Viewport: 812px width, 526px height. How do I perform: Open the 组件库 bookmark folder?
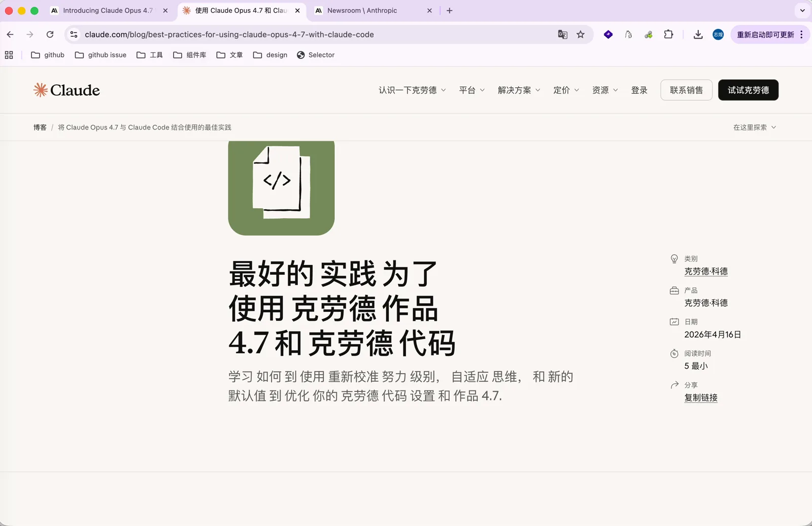(189, 55)
